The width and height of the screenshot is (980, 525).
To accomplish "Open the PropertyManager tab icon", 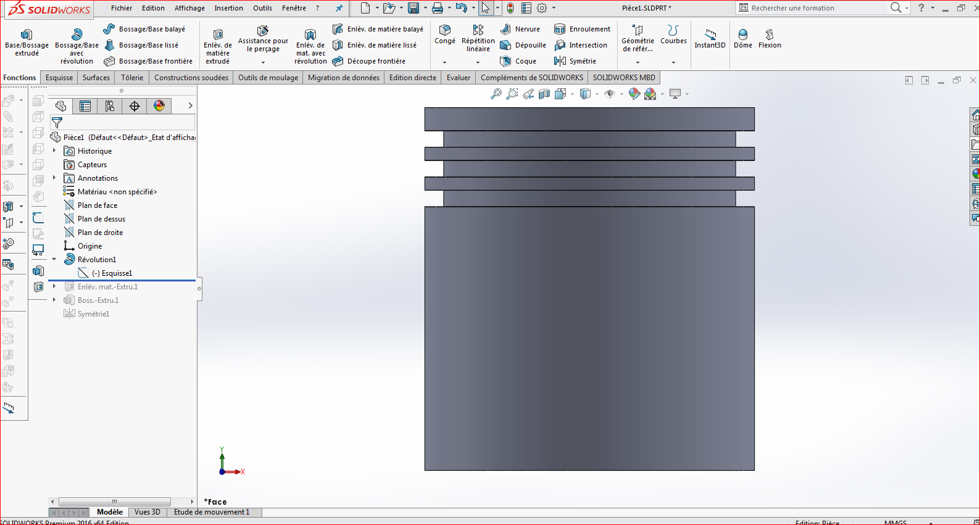I will 85,106.
